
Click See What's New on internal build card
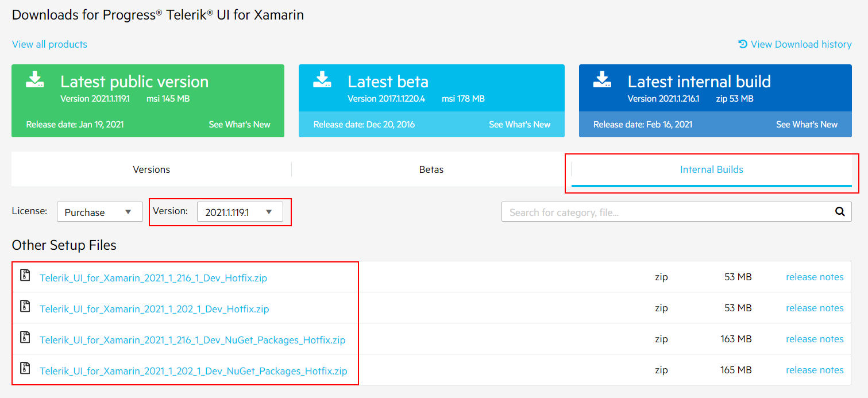point(807,124)
